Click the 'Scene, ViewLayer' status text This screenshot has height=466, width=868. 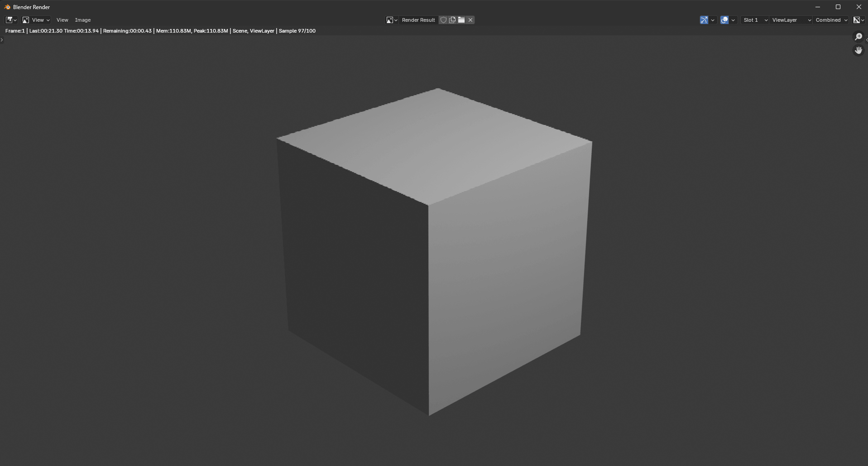(253, 31)
